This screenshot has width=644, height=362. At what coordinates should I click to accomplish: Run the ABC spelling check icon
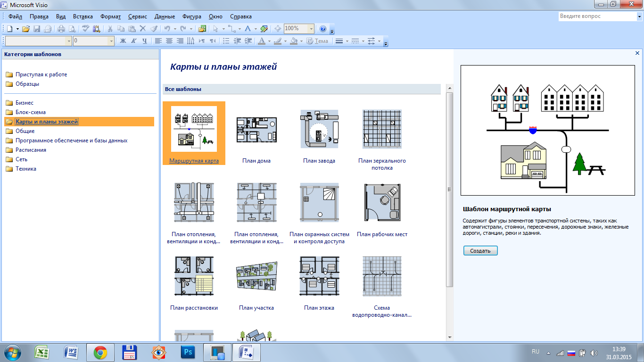pos(85,29)
